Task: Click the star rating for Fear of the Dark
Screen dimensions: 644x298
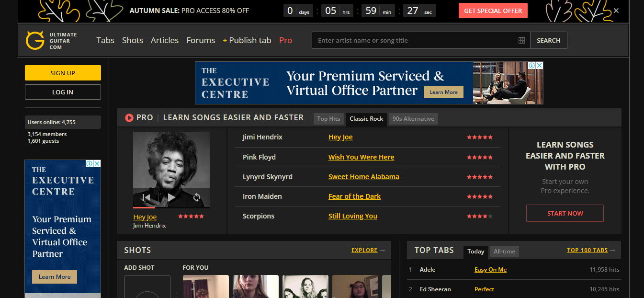Action: point(480,196)
